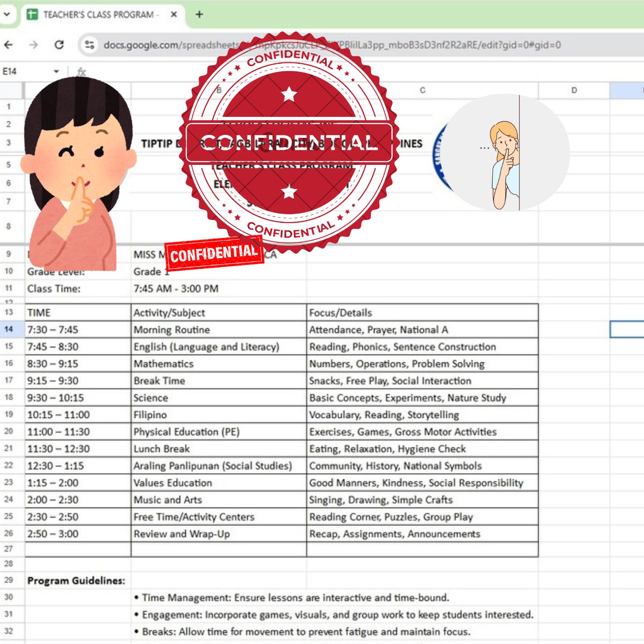Select the "Music and Arts" cell
The width and height of the screenshot is (644, 644).
pyautogui.click(x=219, y=500)
